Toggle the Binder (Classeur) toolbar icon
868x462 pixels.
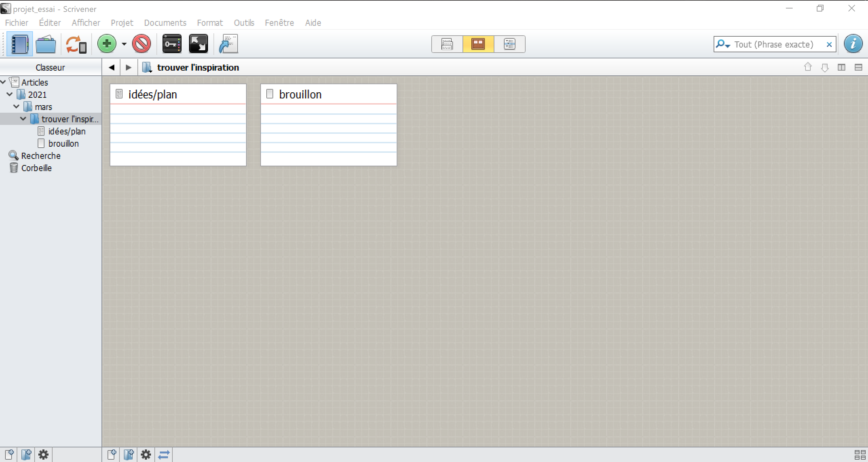(x=19, y=44)
